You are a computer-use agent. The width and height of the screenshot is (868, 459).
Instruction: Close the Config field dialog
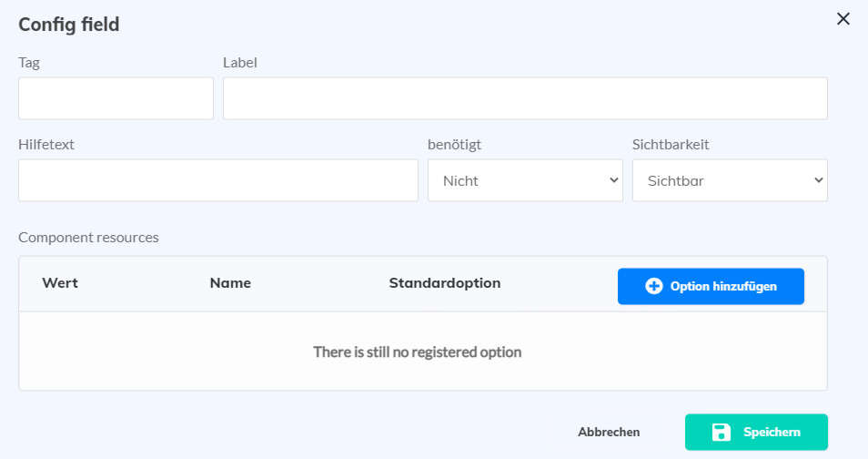pyautogui.click(x=843, y=19)
